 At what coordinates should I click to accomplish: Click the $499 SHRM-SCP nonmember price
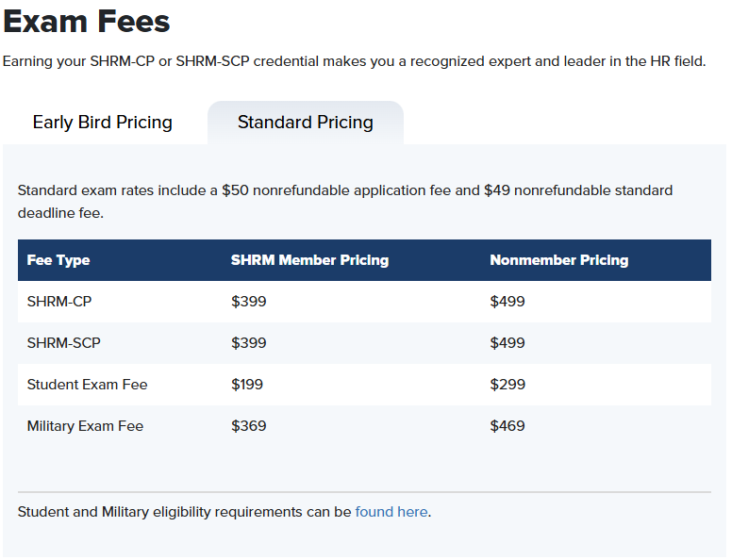(x=507, y=343)
